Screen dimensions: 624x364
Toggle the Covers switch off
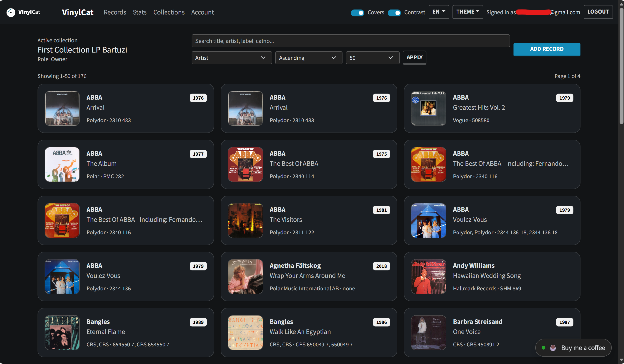[357, 13]
